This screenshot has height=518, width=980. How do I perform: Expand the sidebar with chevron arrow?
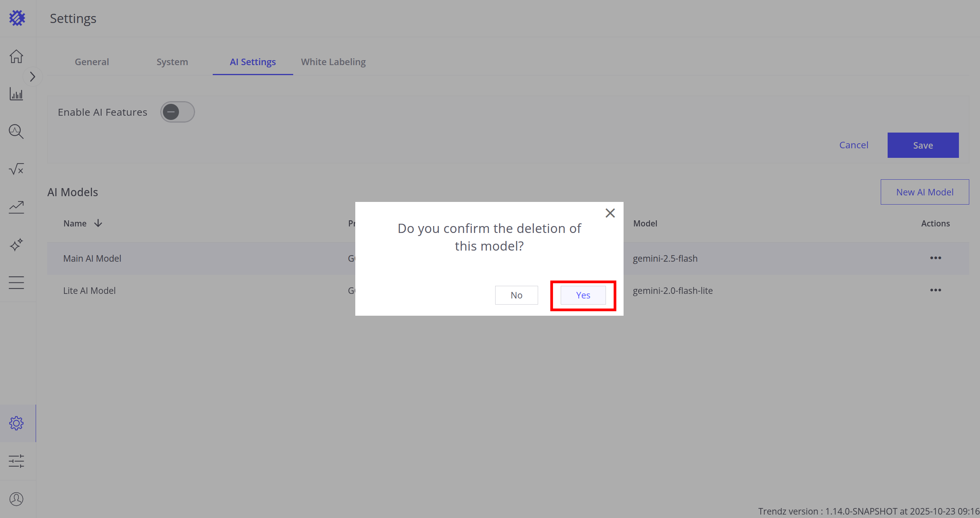[33, 77]
